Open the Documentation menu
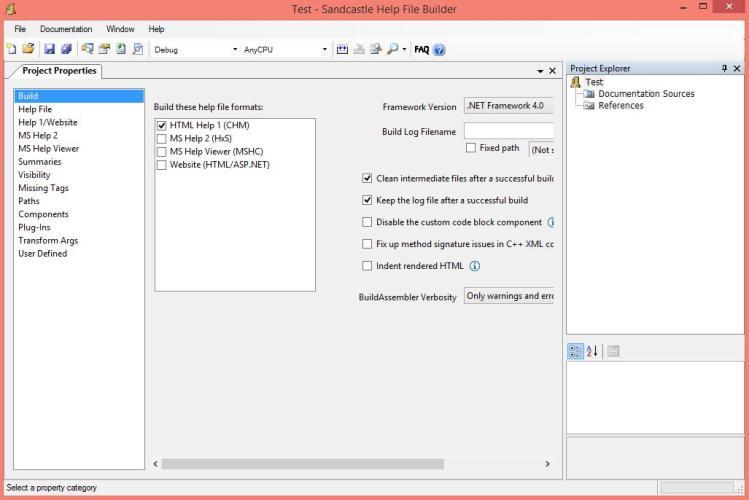 point(65,29)
